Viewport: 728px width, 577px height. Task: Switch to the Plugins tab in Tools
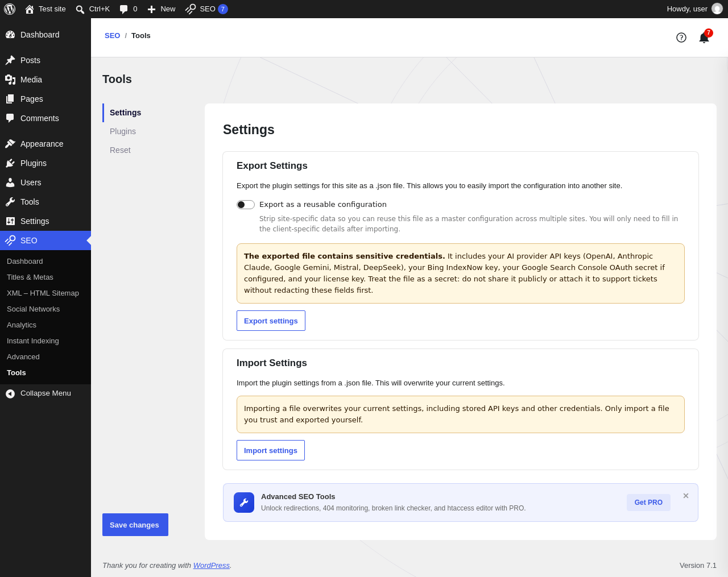click(123, 131)
